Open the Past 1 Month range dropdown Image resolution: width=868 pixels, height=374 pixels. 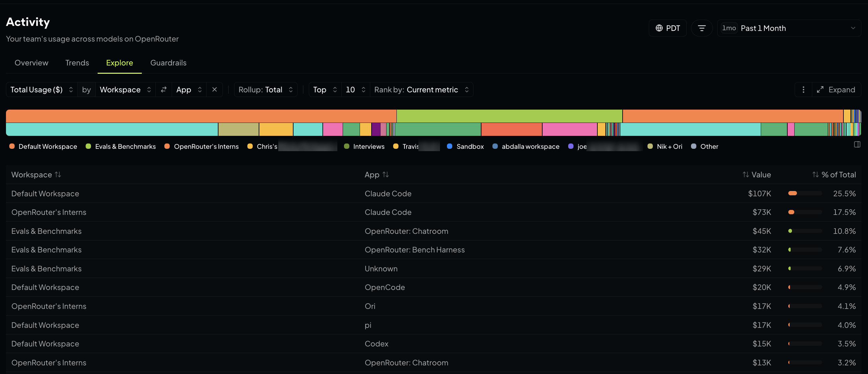pos(789,28)
